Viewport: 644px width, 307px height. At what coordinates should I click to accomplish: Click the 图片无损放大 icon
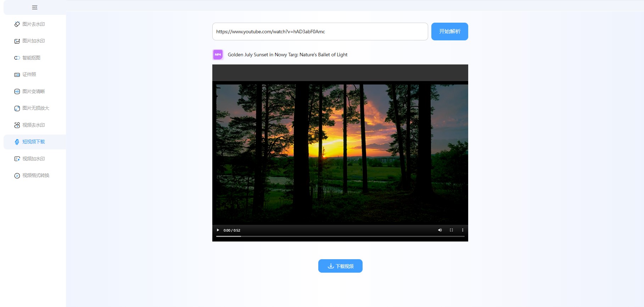[x=17, y=108]
